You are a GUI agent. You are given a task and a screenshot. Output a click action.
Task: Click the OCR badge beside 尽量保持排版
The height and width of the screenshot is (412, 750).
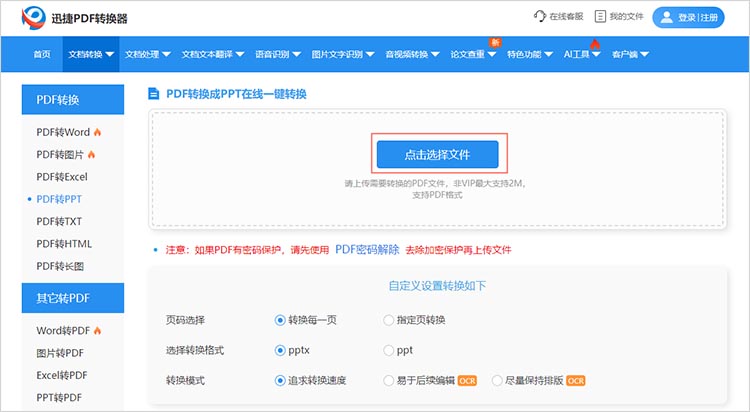576,381
